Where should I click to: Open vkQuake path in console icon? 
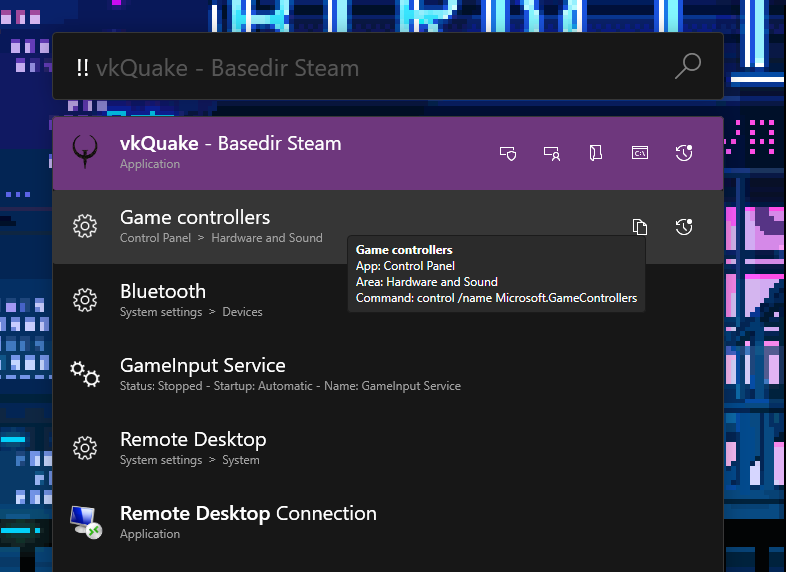[x=640, y=152]
